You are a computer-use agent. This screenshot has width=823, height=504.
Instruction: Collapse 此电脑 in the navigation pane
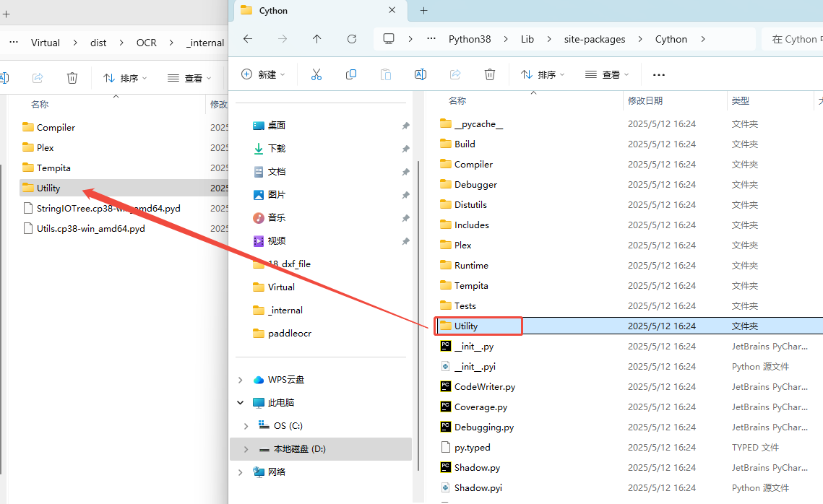pos(241,402)
